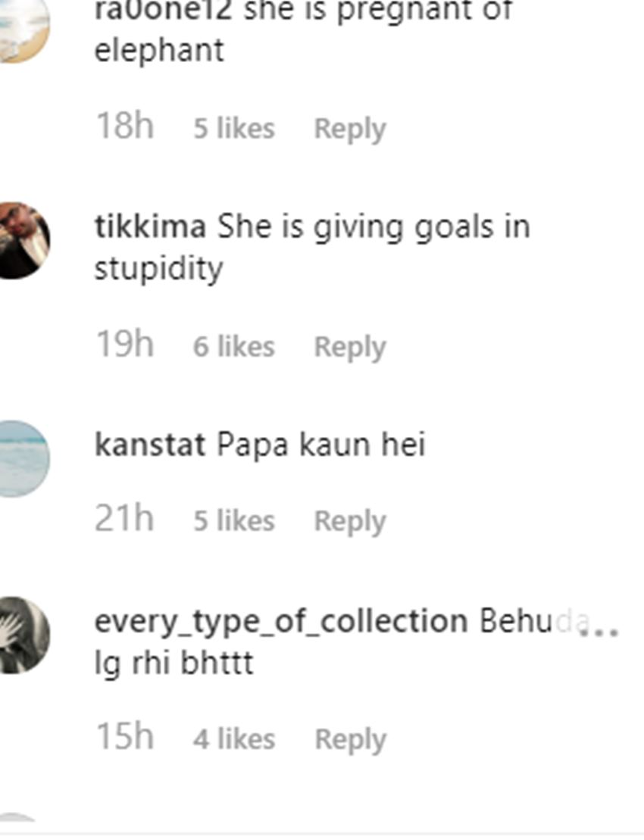Image resolution: width=644 pixels, height=840 pixels.
Task: Select the 15h comment timestamp
Action: [x=124, y=738]
